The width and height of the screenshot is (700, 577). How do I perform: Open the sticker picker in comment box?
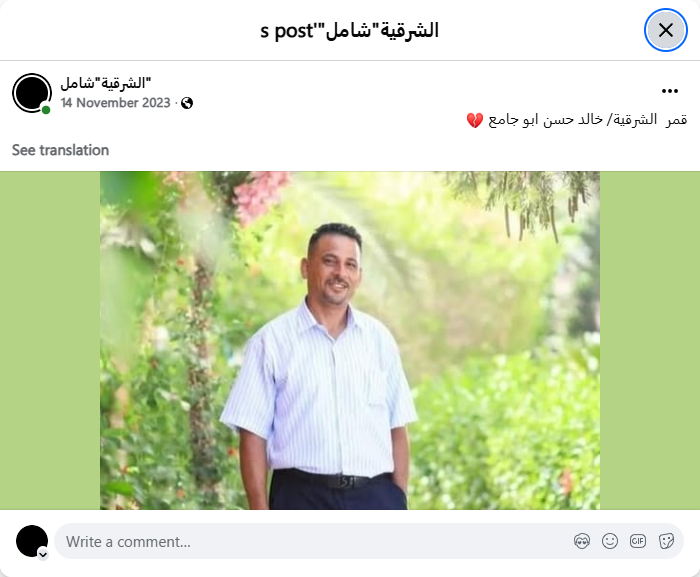[666, 541]
